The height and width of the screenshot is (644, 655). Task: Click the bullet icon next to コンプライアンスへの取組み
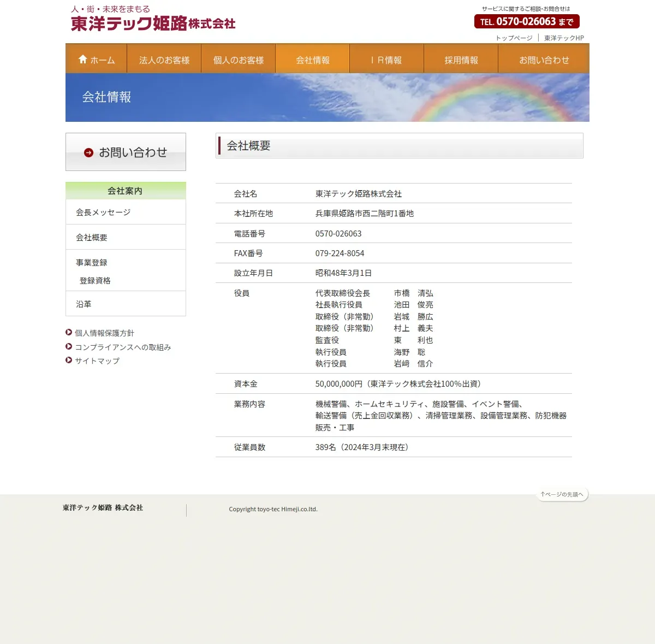point(69,346)
